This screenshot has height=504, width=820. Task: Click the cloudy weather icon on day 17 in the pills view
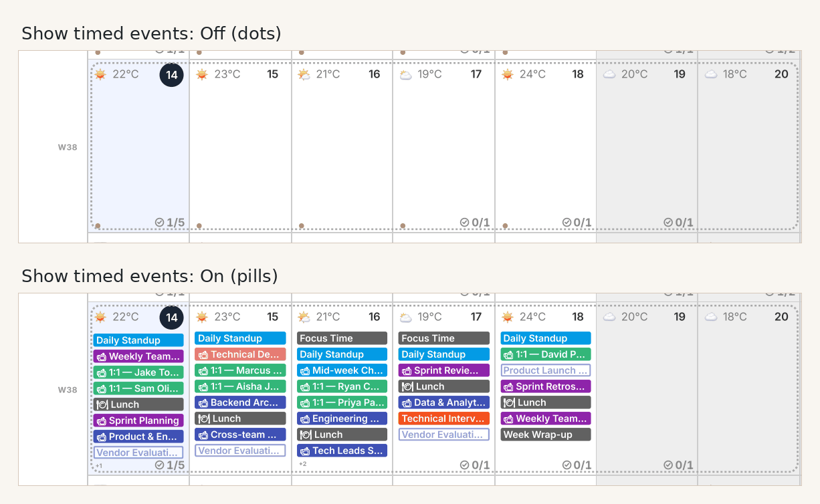[x=405, y=317]
